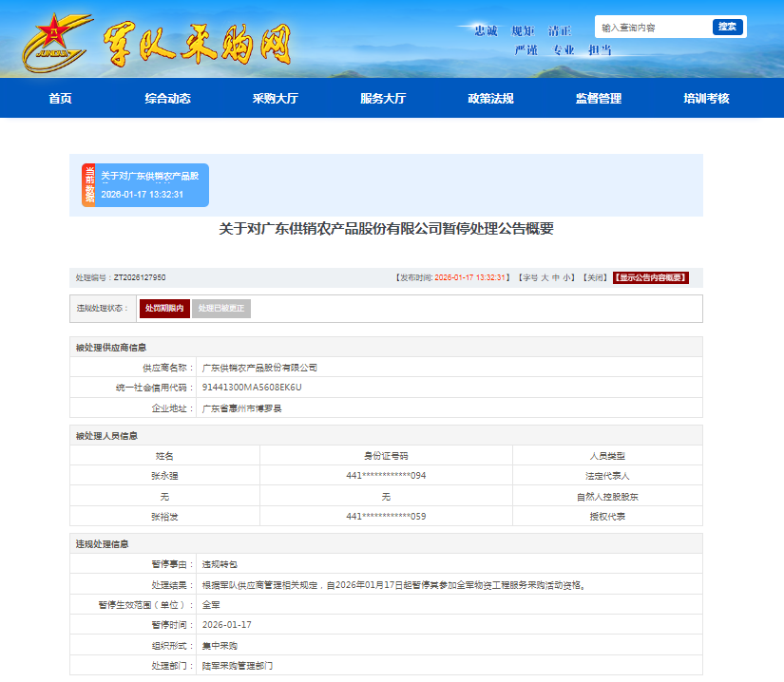Go to 采购大厅 in navigation

(x=276, y=99)
